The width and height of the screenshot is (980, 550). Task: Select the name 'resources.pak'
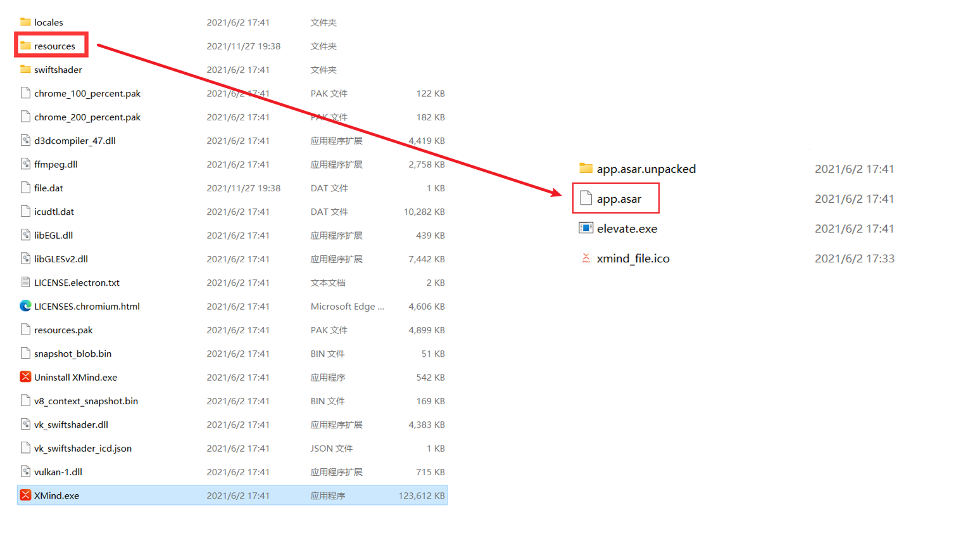click(x=63, y=330)
